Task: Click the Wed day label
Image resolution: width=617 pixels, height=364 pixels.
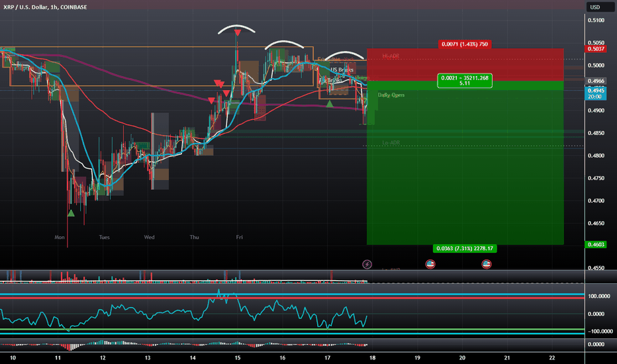Action: pyautogui.click(x=149, y=237)
